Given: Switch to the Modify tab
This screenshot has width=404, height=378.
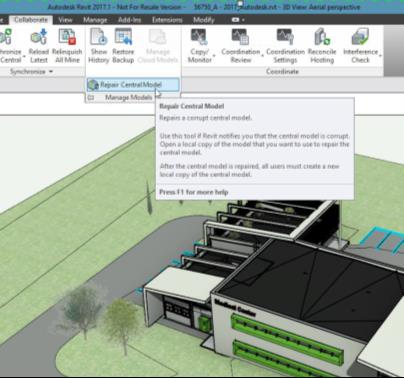Looking at the screenshot, I should coord(204,20).
